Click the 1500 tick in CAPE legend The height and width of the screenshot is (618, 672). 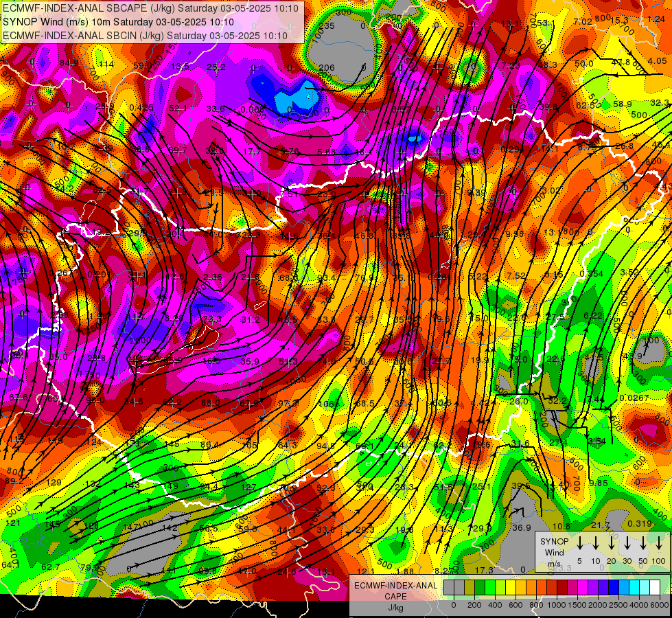point(577,605)
